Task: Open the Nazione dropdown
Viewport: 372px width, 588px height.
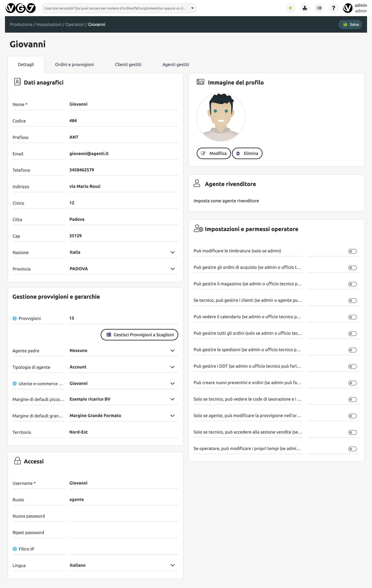Action: point(124,252)
